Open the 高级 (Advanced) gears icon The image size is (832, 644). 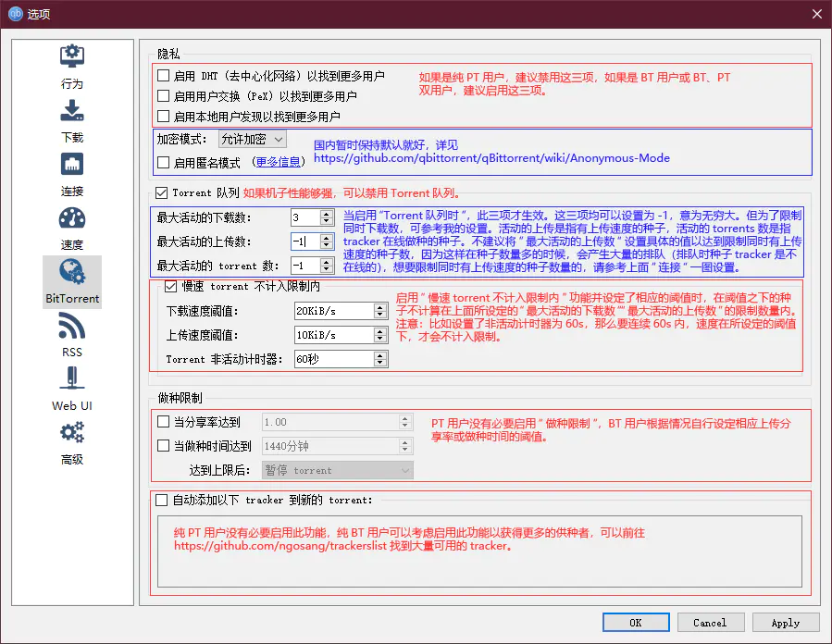point(72,433)
